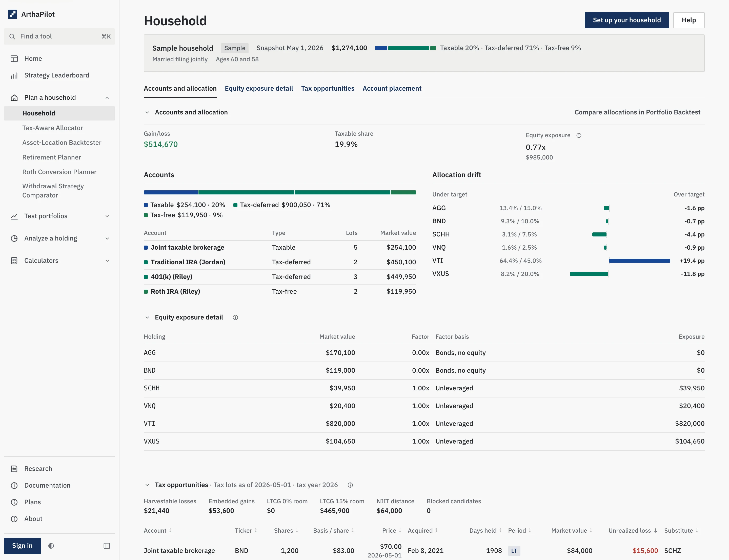Sort tax lots by Ticker column
729x560 pixels.
click(x=246, y=530)
